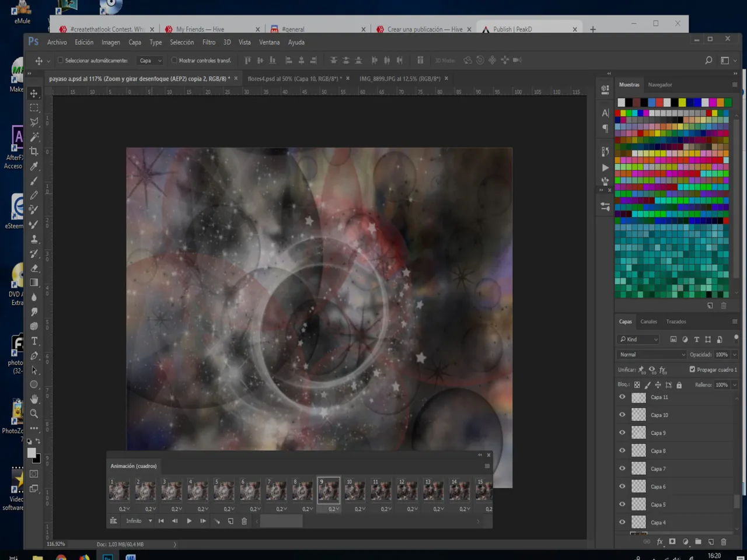Open the Kind layer filter dropdown
Viewport: 747px width, 560px height.
638,339
